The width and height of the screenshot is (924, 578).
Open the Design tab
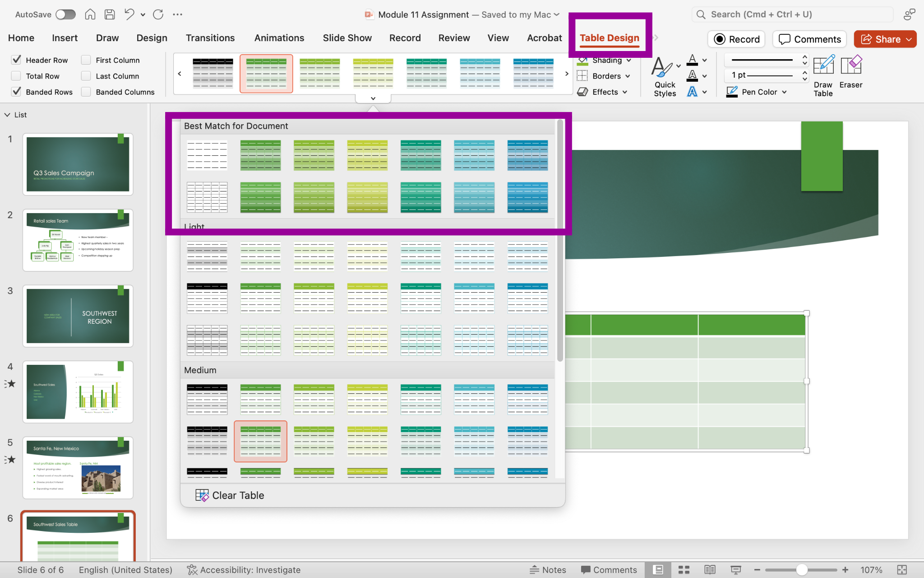click(152, 38)
